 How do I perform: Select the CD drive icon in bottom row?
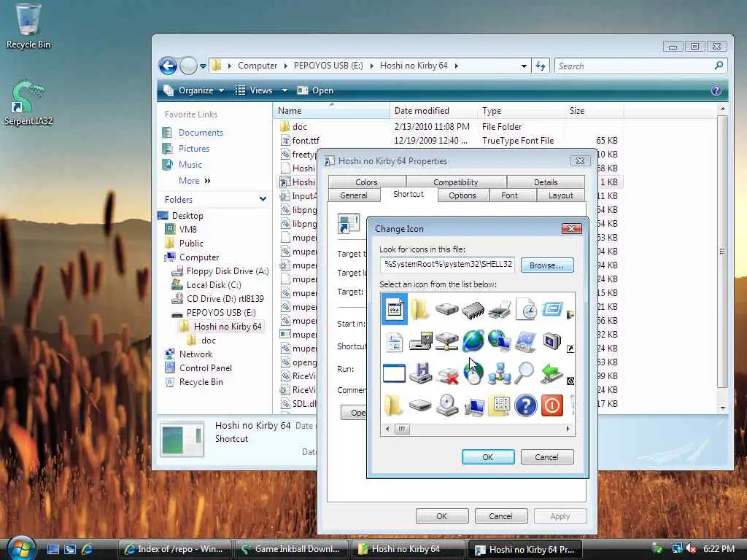pyautogui.click(x=447, y=405)
